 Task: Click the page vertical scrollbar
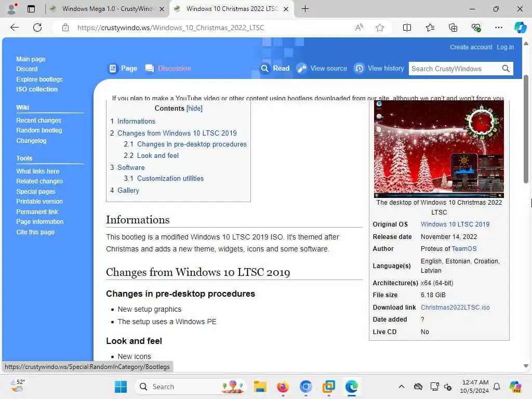[526, 129]
